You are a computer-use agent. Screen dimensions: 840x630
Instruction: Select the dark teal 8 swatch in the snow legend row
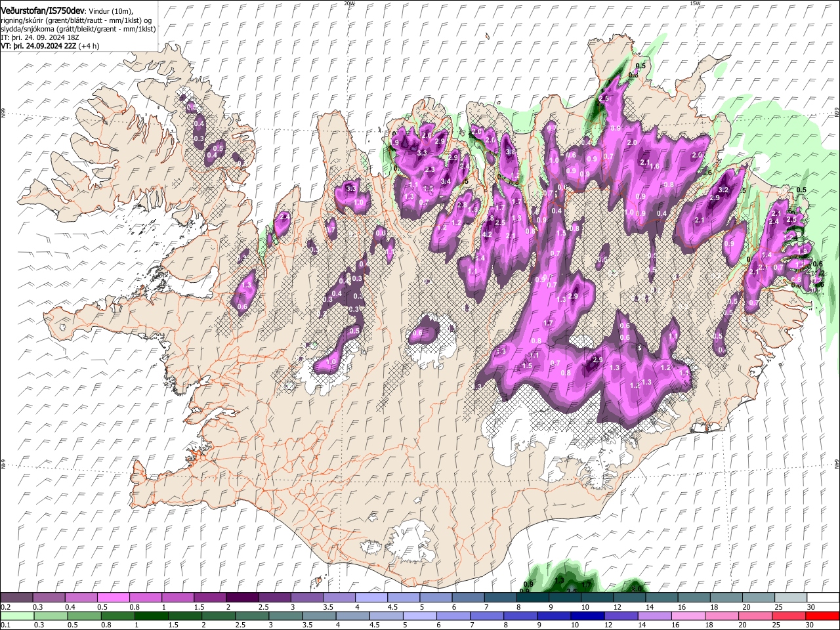tap(532, 597)
